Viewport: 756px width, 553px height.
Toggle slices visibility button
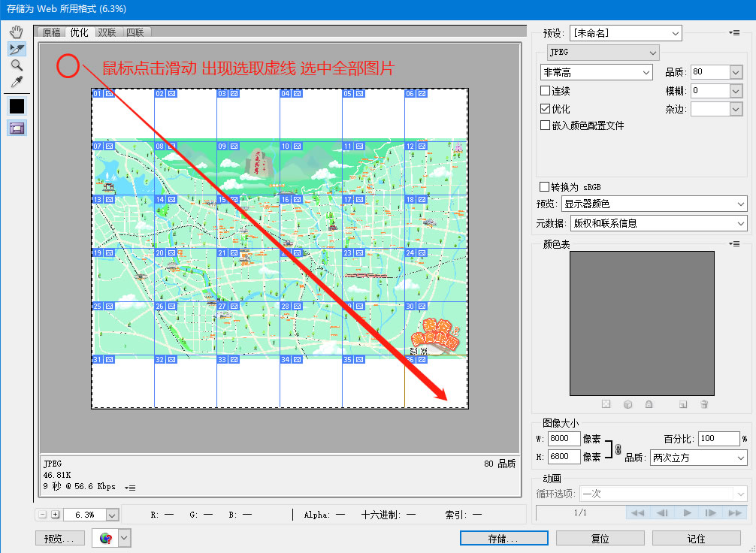click(17, 128)
